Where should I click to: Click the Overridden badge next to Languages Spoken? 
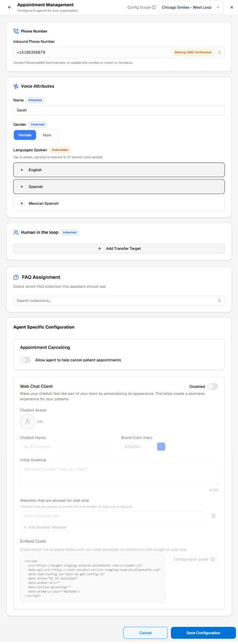point(60,150)
